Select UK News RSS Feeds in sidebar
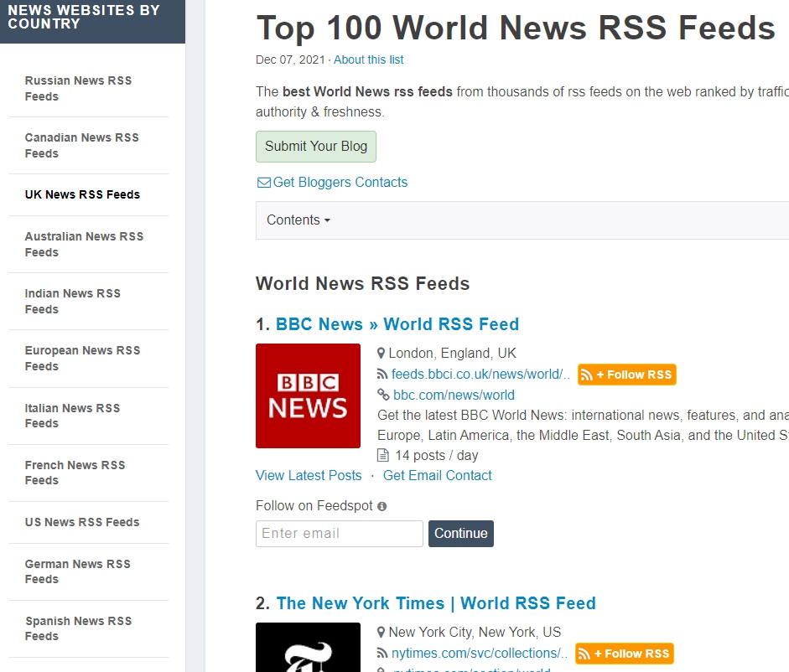 pos(82,194)
